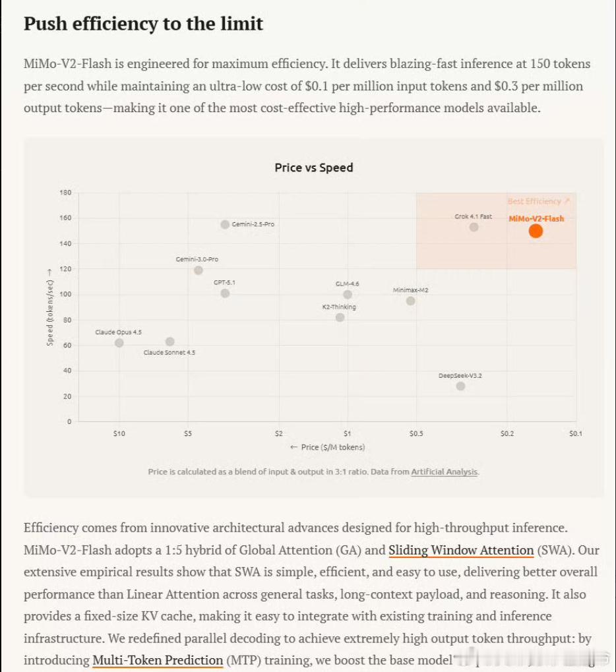Viewport: 616px width, 672px height.
Task: Select the Grok 4.1 Fast data point
Action: [474, 228]
